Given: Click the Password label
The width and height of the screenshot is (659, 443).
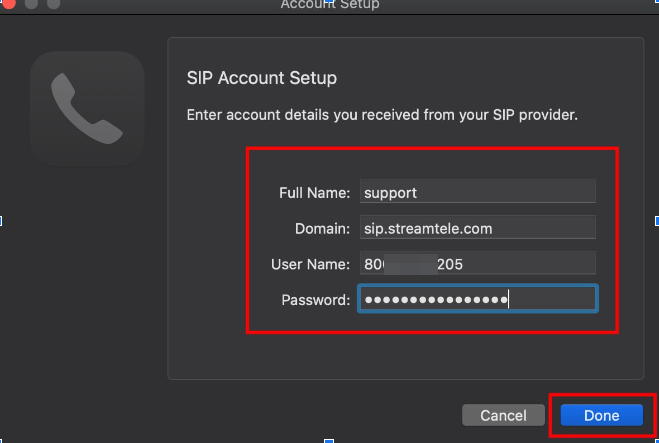Looking at the screenshot, I should (315, 299).
